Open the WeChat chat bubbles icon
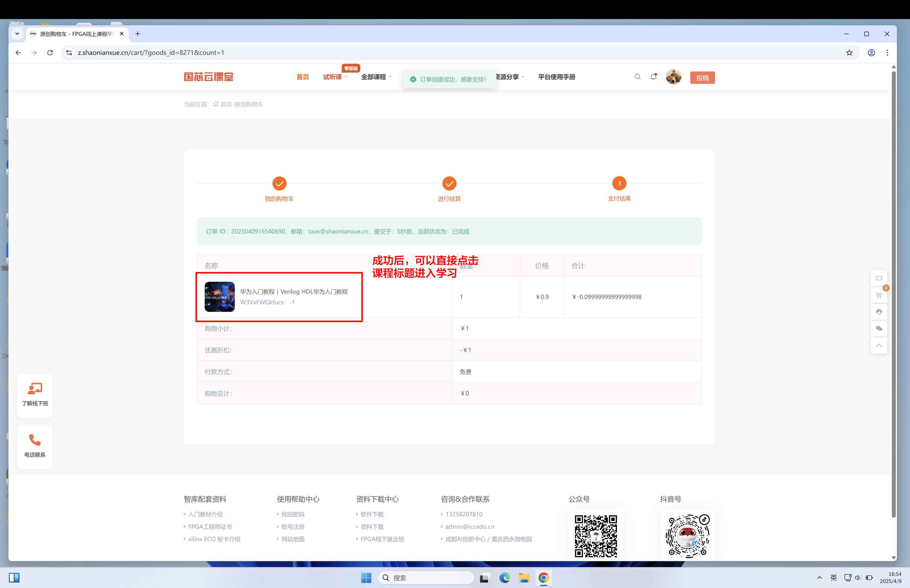Screen dimensions: 910x588 879,329
